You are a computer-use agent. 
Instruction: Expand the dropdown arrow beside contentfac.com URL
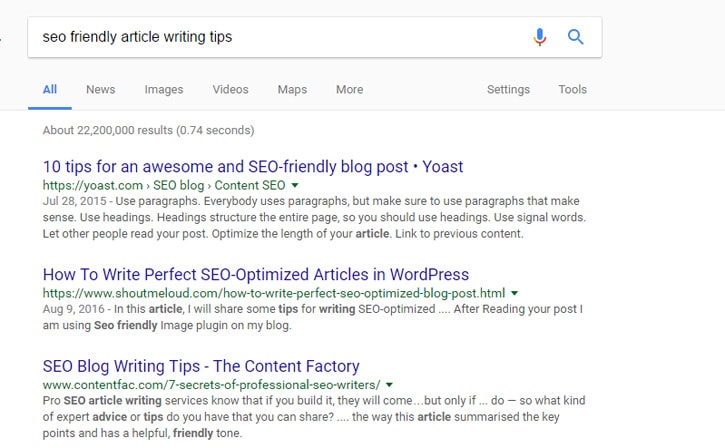[x=389, y=385]
